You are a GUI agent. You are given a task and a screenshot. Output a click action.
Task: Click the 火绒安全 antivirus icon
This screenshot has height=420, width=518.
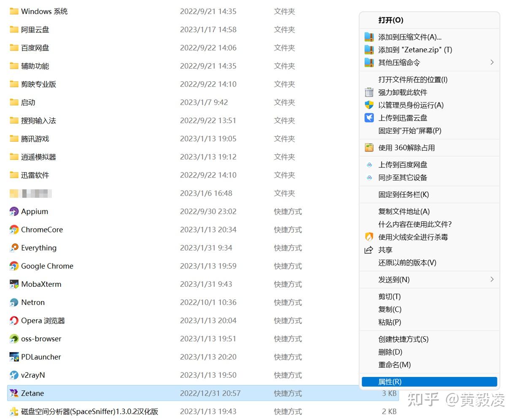[x=369, y=237]
